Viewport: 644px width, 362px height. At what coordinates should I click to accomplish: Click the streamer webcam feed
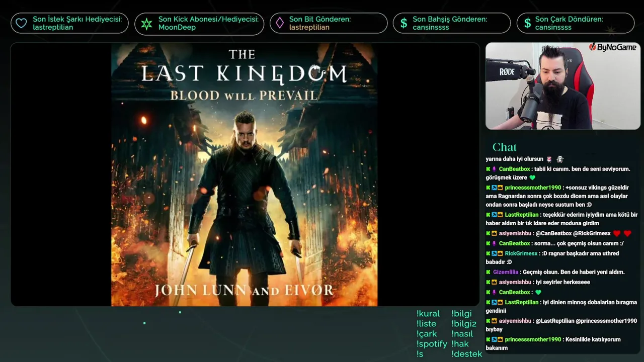[x=563, y=86]
